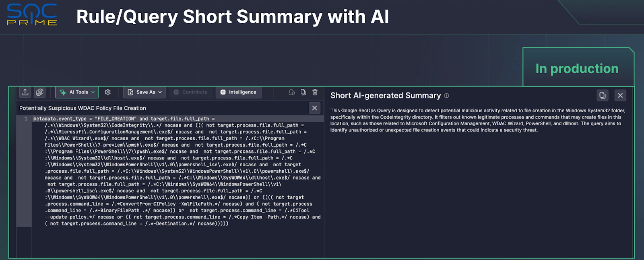Screen dimensions: 644x260
Task: Click the upload icon in editor toolbar
Action: pos(25,92)
